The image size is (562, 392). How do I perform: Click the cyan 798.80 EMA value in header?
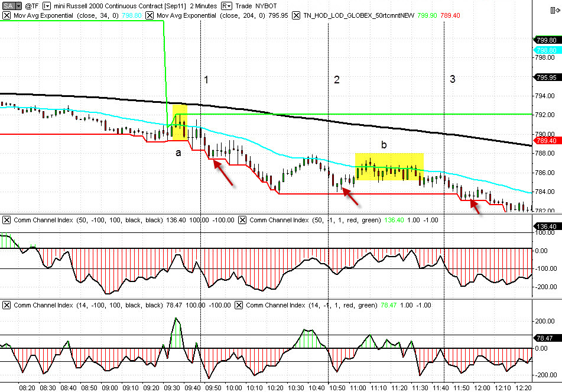coord(132,15)
